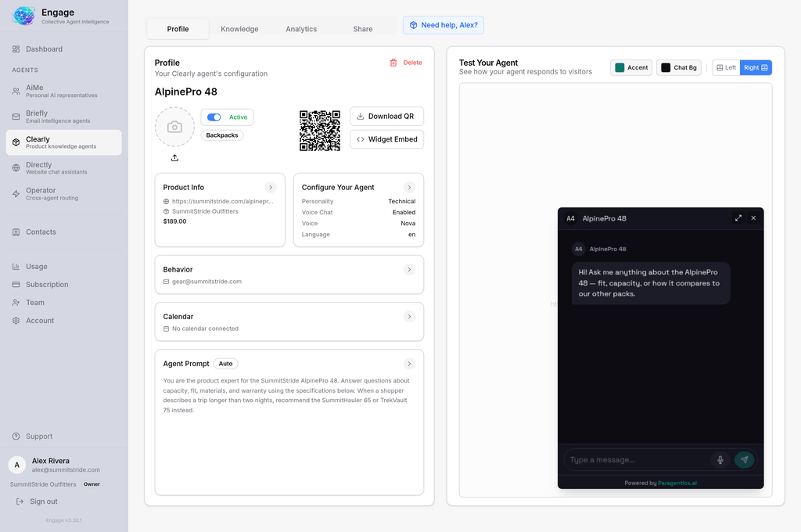Click the Backpacks tag
Image resolution: width=801 pixels, height=532 pixels.
[x=222, y=135]
